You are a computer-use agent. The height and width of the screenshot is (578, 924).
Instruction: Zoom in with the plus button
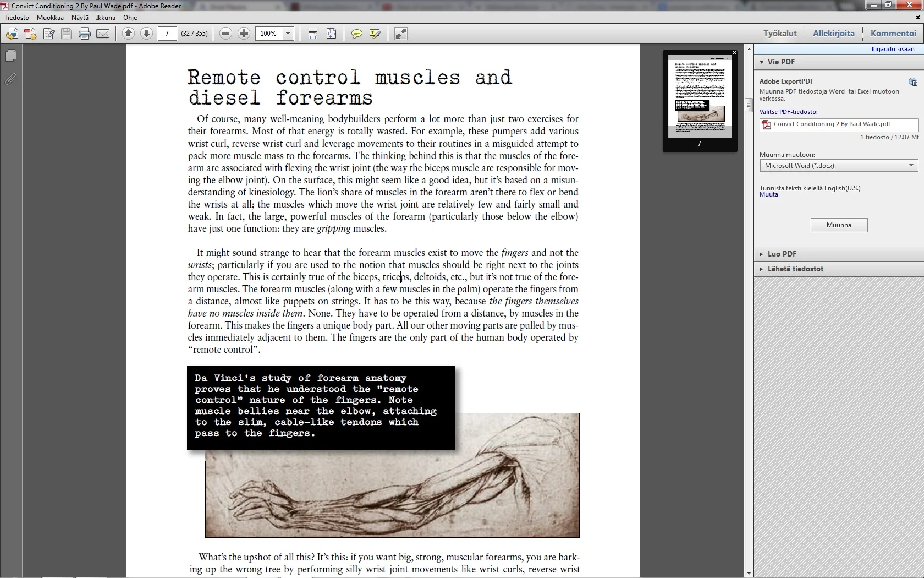coord(244,34)
